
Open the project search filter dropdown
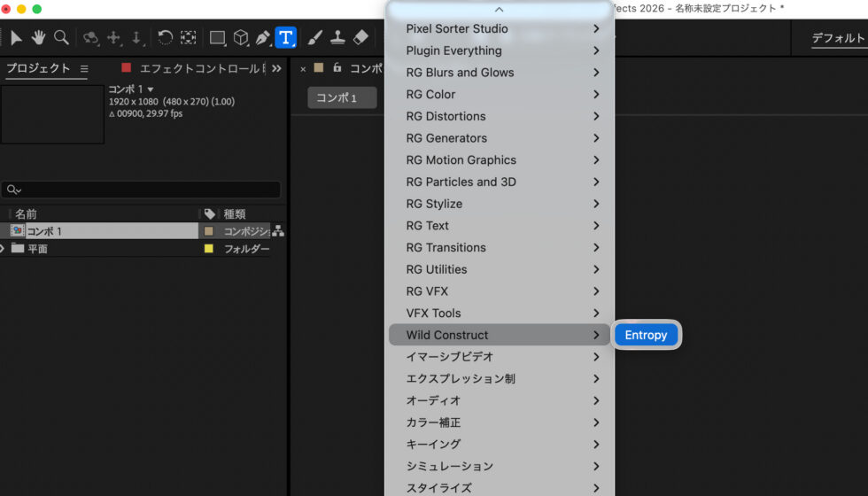[14, 190]
